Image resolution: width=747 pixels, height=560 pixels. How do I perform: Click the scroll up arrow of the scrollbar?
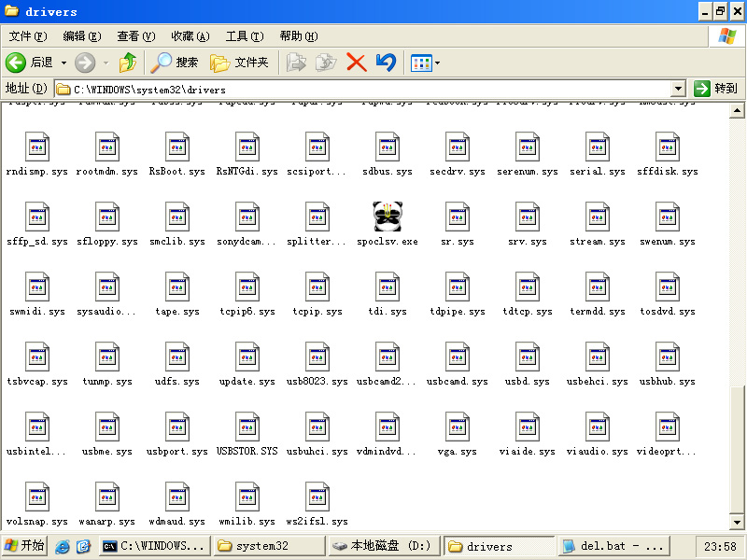tap(737, 110)
